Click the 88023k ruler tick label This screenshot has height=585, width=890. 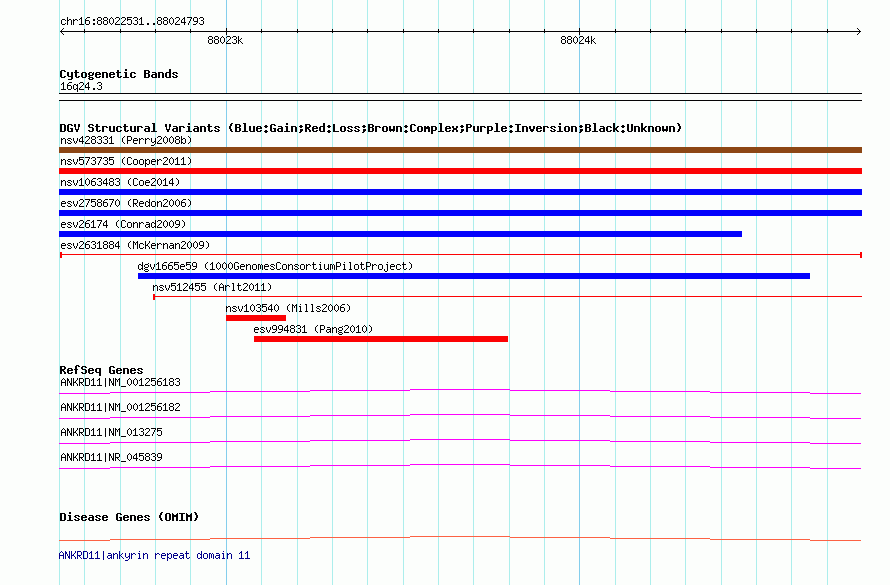[225, 40]
